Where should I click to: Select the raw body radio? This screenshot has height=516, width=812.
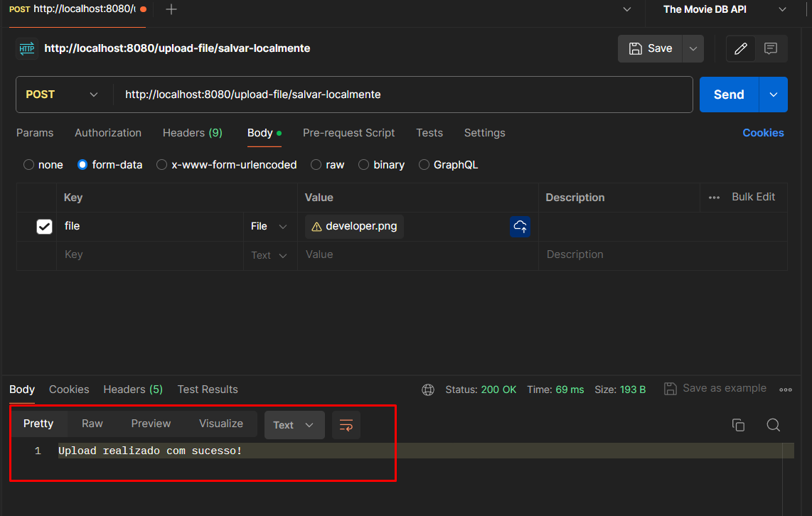(316, 165)
